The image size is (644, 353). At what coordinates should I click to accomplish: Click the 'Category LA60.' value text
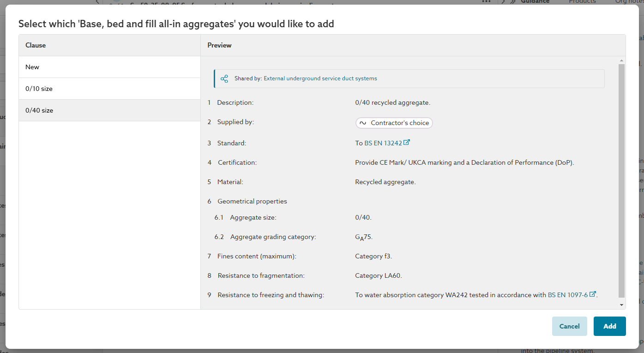[379, 275]
